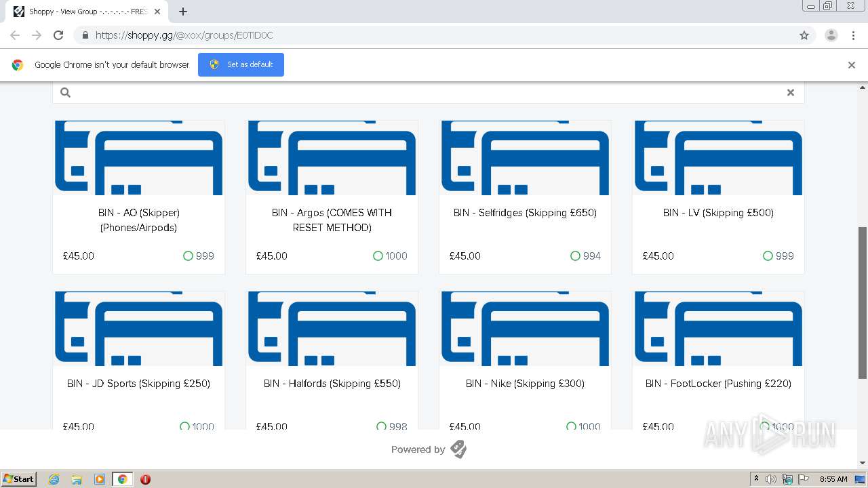Click £45.00 price on Selfridges card
Viewport: 868px width, 488px height.
(x=465, y=256)
